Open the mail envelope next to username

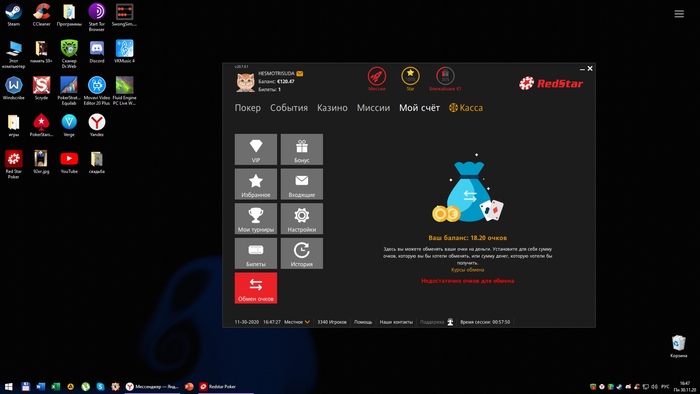tap(300, 74)
